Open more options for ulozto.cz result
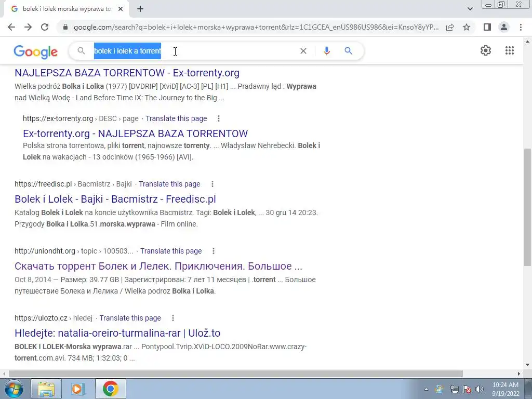The height and width of the screenshot is (399, 532). coord(172,318)
